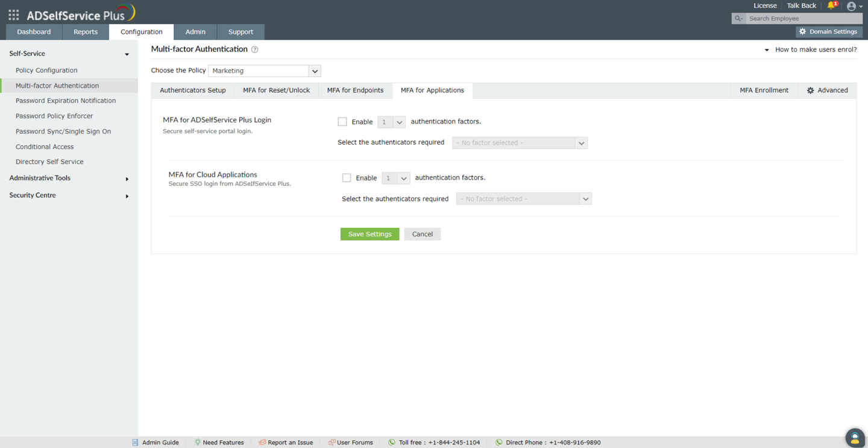
Task: Click the Report an Issue icon
Action: point(262,443)
